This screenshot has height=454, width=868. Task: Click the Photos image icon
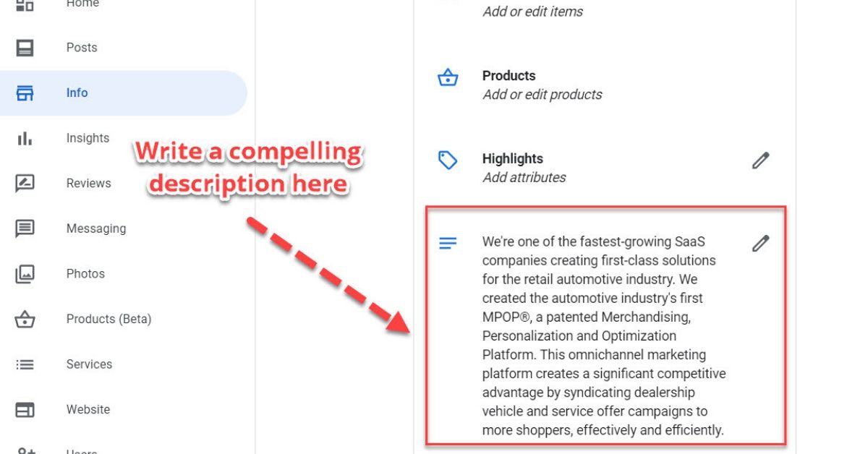25,273
